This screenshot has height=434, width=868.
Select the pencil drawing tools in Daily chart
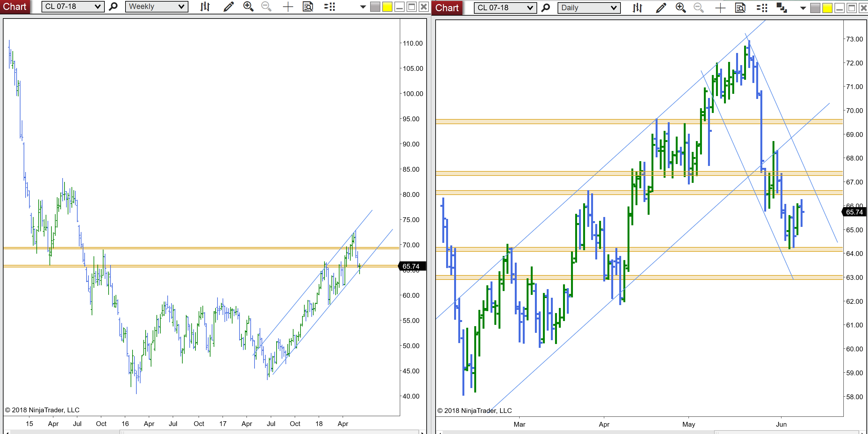(661, 8)
